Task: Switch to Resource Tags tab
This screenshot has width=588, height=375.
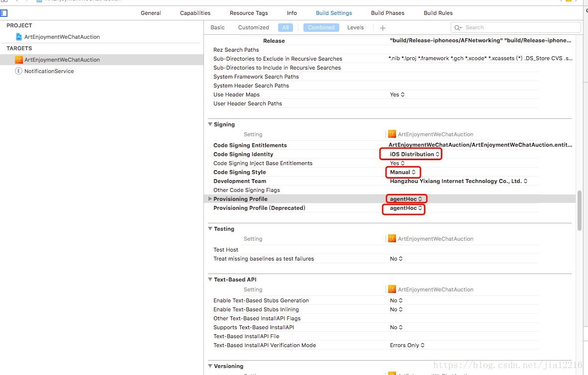Action: pyautogui.click(x=249, y=13)
